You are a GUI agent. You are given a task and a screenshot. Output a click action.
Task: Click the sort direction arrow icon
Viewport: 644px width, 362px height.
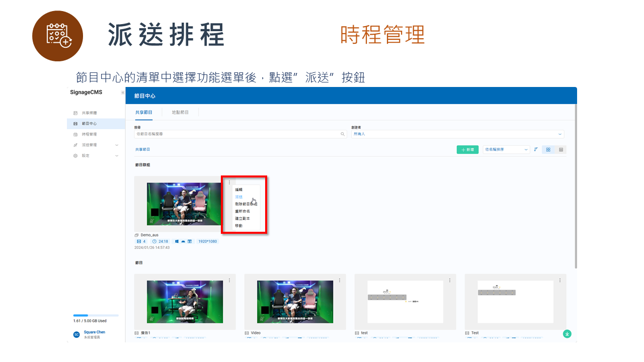tap(535, 149)
